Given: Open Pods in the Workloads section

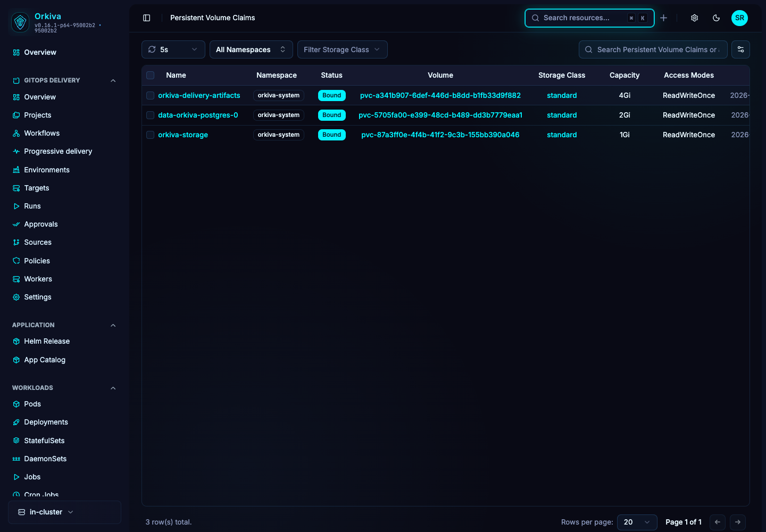Looking at the screenshot, I should click(32, 404).
